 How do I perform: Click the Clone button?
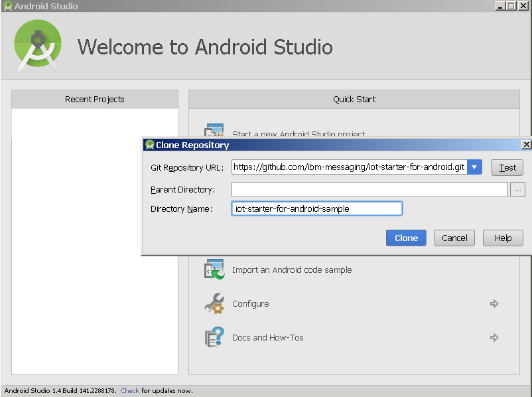coord(406,238)
